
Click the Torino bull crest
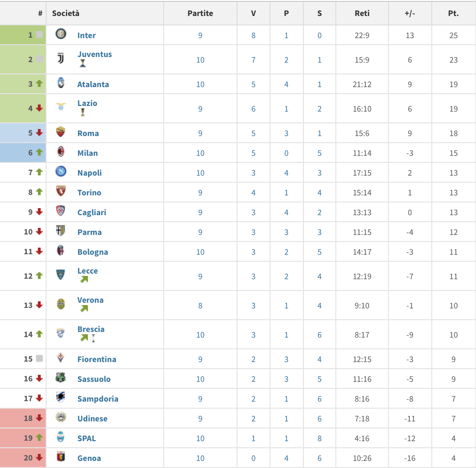pos(61,192)
